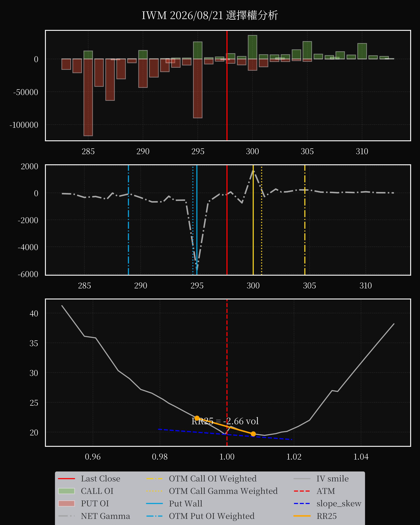Click the -6000 y-axis label in gamma chart

pos(28,274)
